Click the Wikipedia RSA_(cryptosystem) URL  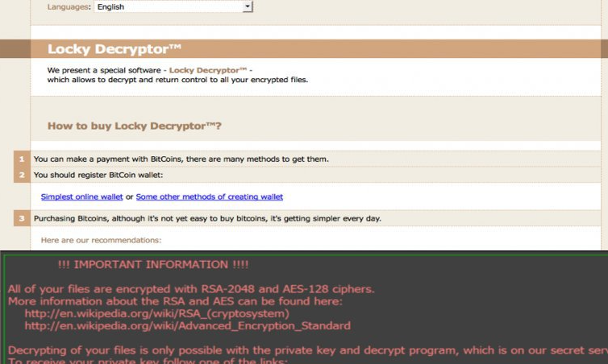tap(156, 313)
